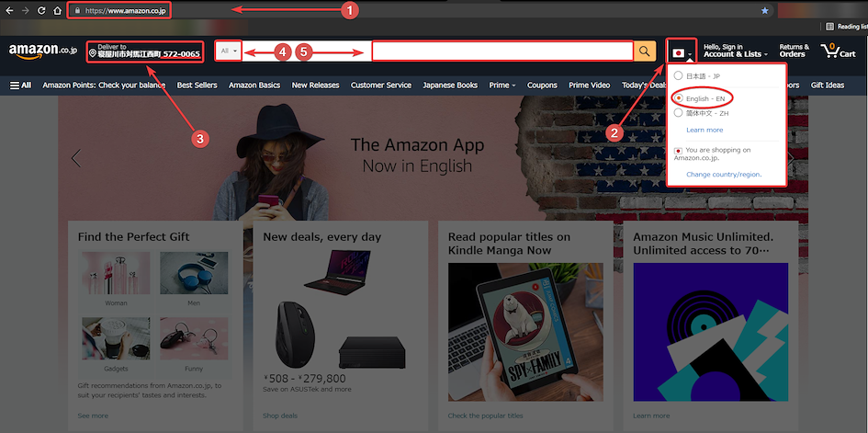Click Learn more under Amazon Music Unlimited
The width and height of the screenshot is (868, 433).
point(651,416)
